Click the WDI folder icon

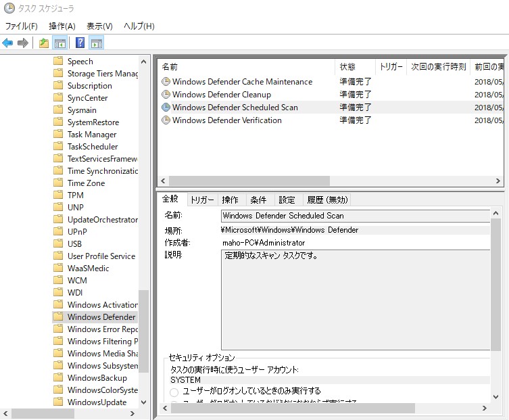coord(58,292)
